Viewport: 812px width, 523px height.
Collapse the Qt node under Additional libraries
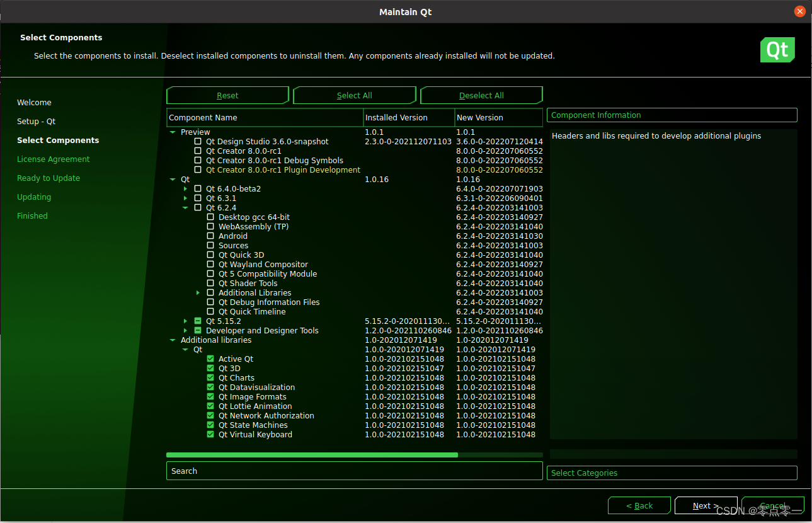[185, 350]
